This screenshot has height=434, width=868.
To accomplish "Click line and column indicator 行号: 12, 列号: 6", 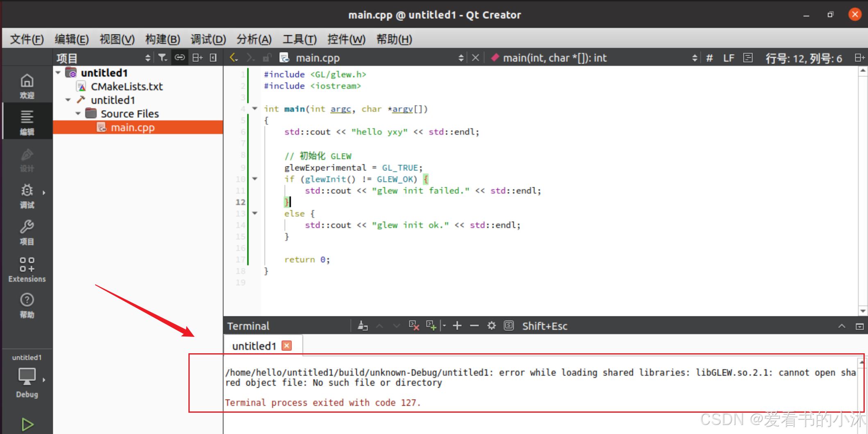I will [x=804, y=58].
